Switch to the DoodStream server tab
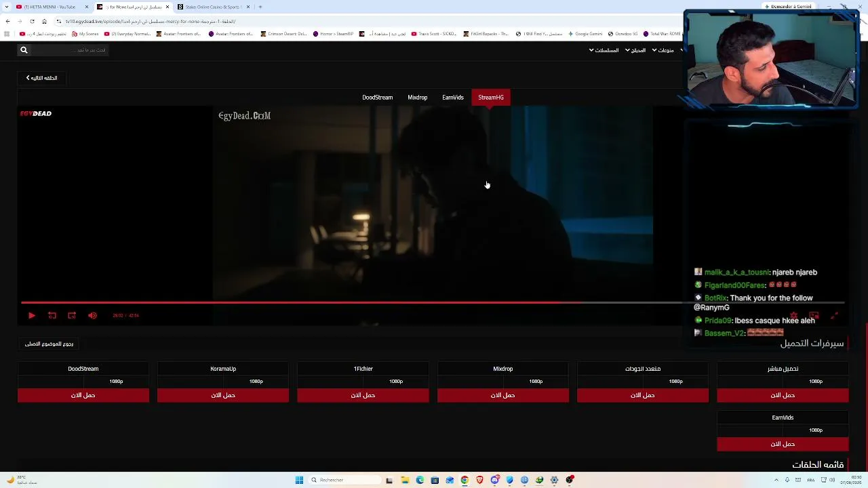This screenshot has width=868, height=488. tap(377, 98)
